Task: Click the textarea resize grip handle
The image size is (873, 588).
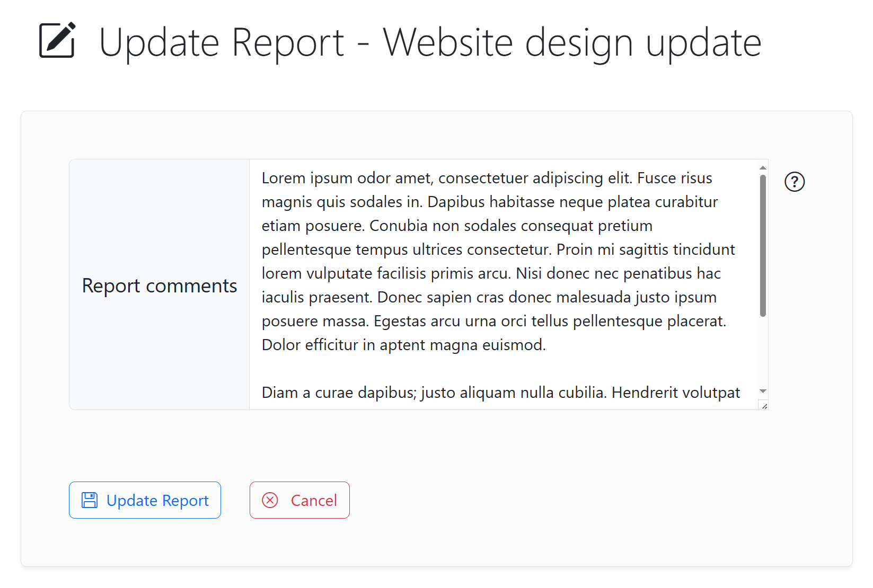Action: 764,406
